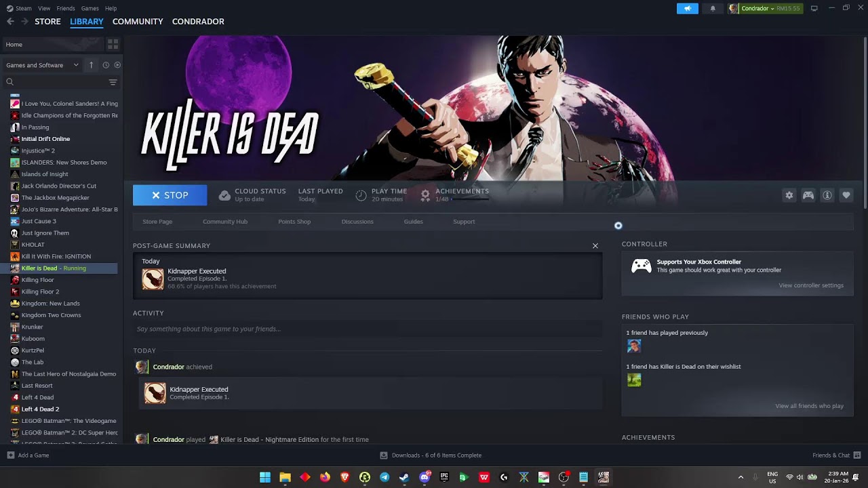This screenshot has width=868, height=488.
Task: Open the Friends menu
Action: click(x=66, y=8)
